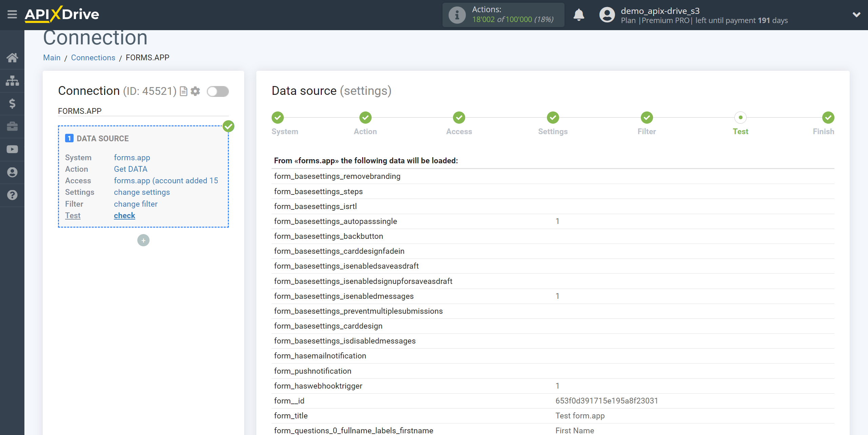Click the user avatar icon
This screenshot has width=868, height=435.
click(607, 15)
